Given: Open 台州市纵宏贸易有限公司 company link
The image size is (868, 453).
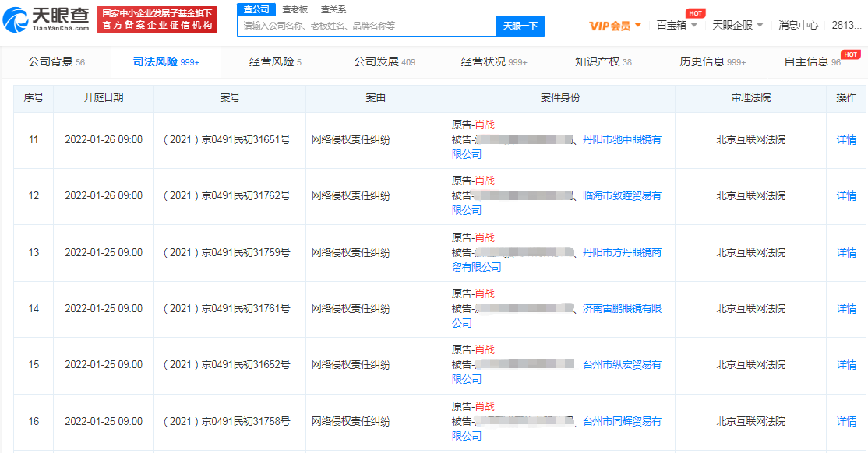Looking at the screenshot, I should click(622, 365).
